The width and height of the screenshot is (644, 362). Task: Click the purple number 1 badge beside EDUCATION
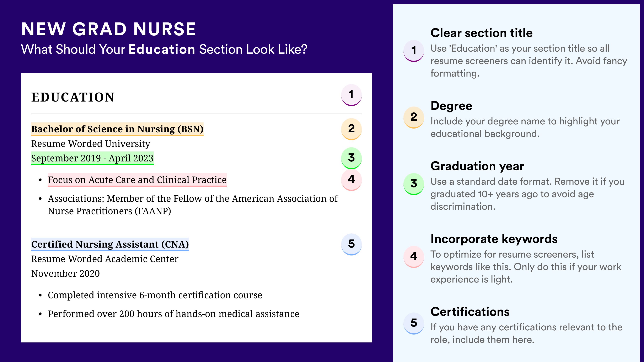click(x=351, y=95)
